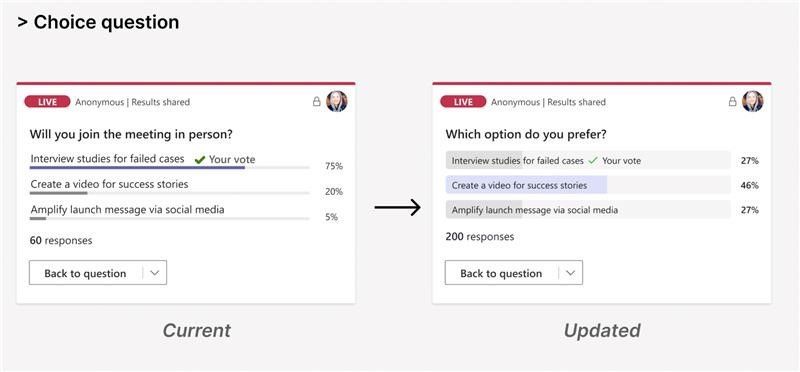
Task: Click 'Interview studies for failed cases' bar at 27%
Action: point(588,160)
